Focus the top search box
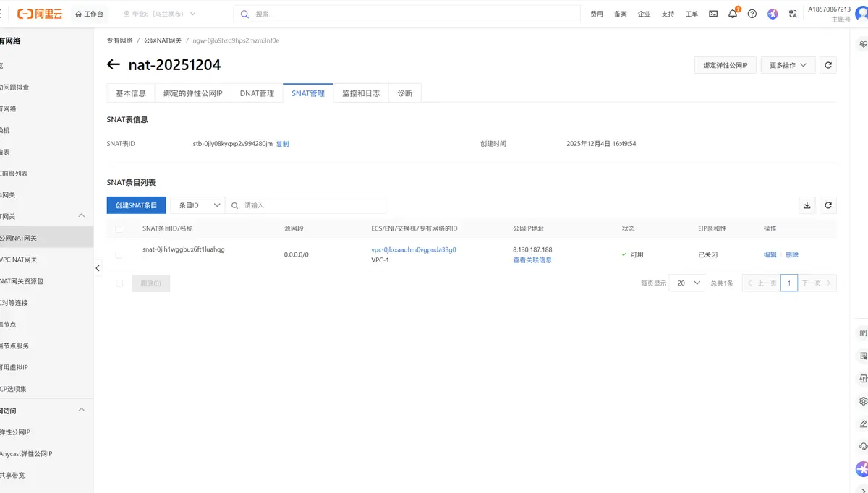Viewport: 868px width, 493px height. [407, 14]
